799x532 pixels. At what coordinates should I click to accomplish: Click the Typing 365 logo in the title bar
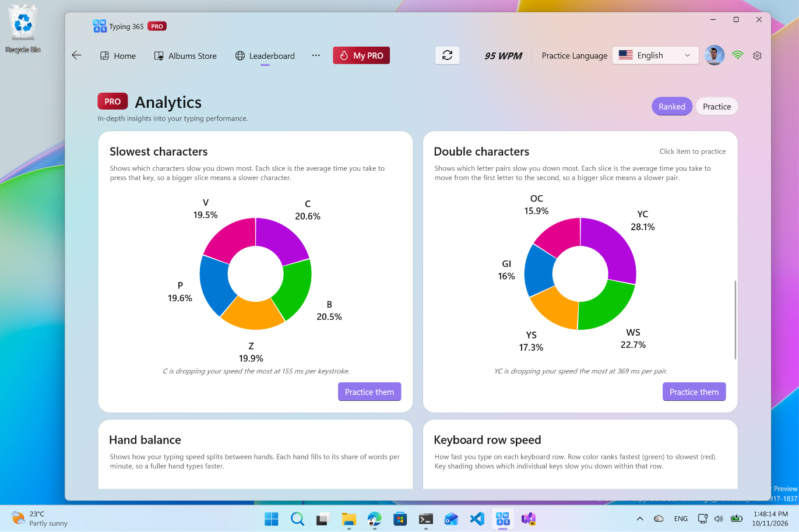pyautogui.click(x=100, y=26)
